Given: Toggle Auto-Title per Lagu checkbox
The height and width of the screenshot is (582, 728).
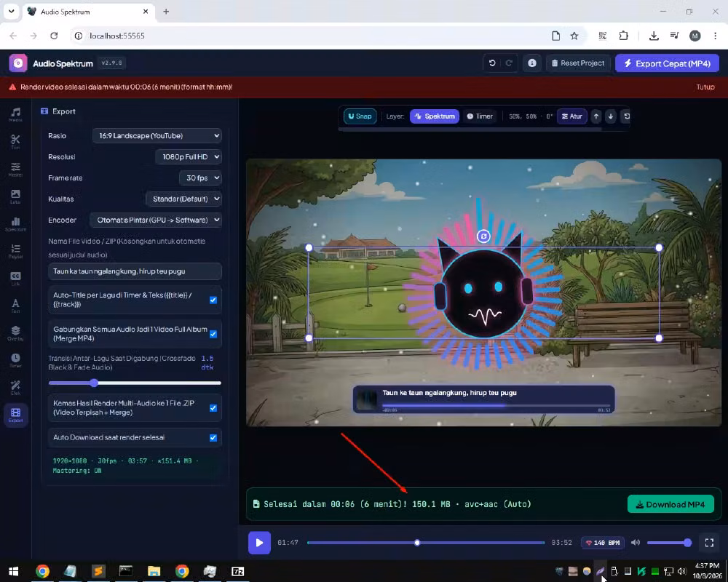Looking at the screenshot, I should point(213,300).
